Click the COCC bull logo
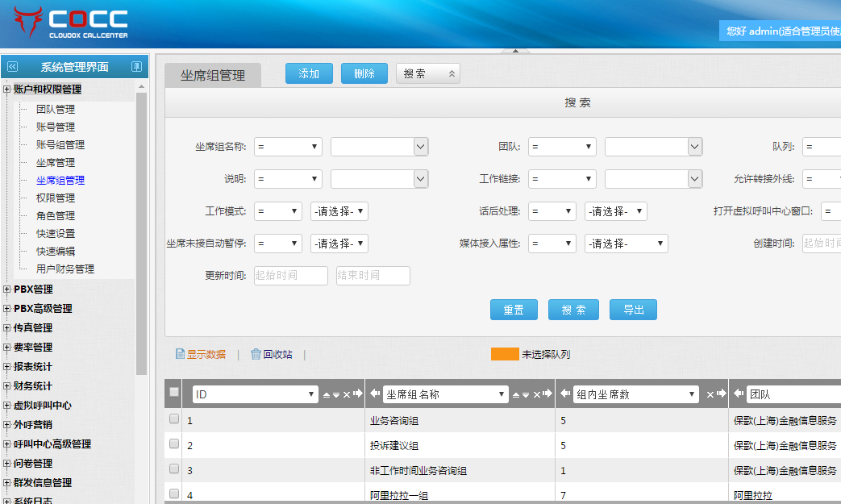The image size is (841, 504). [29, 23]
